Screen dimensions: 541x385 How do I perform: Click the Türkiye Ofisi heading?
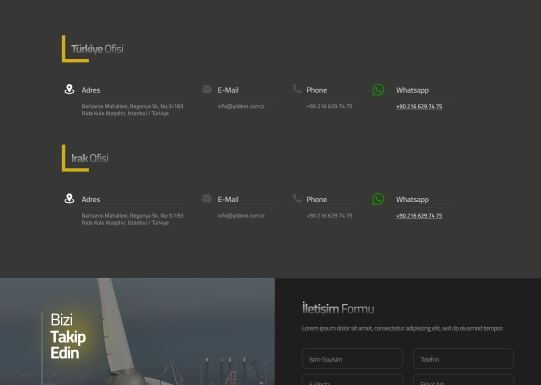pos(97,49)
